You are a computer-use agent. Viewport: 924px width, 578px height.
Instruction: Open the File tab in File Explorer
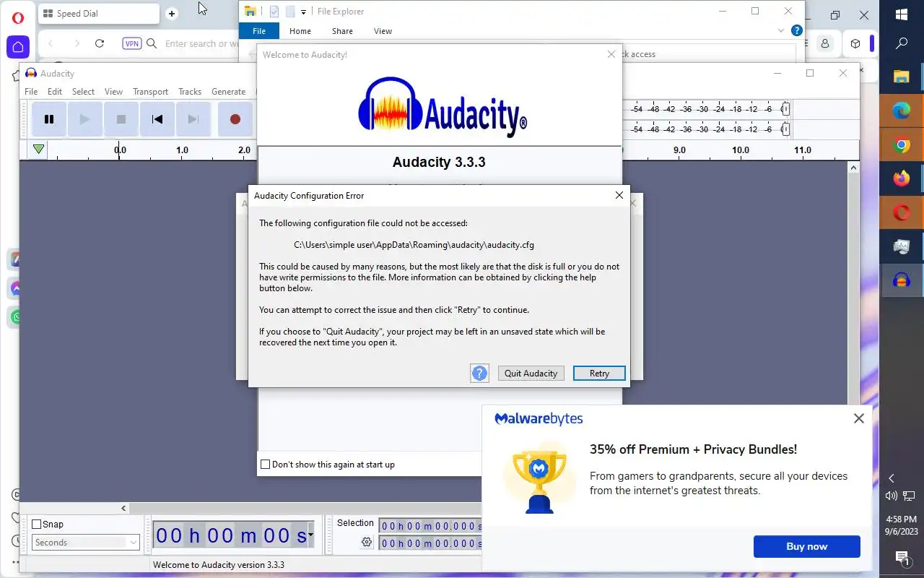pyautogui.click(x=259, y=31)
